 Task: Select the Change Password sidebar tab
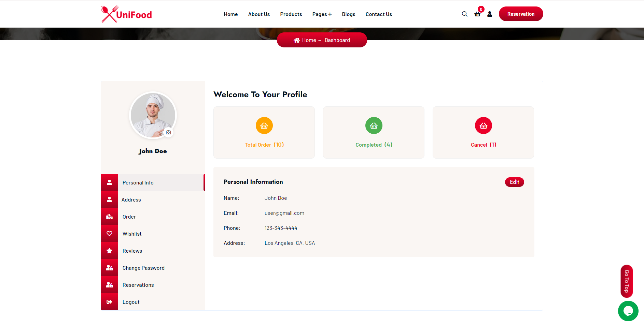143,268
